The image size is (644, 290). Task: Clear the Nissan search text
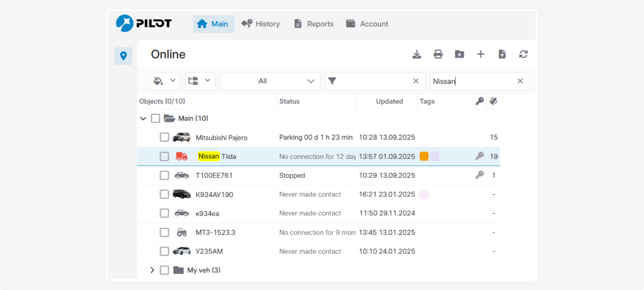point(520,81)
